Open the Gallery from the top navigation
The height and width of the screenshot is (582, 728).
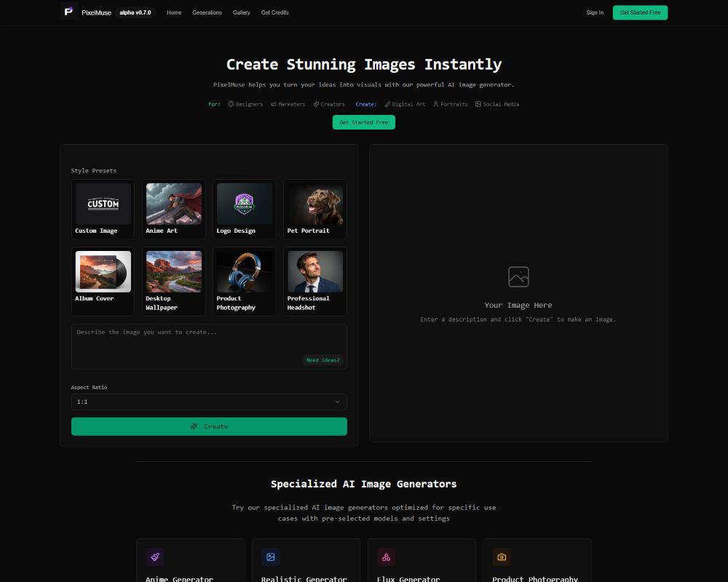[241, 12]
